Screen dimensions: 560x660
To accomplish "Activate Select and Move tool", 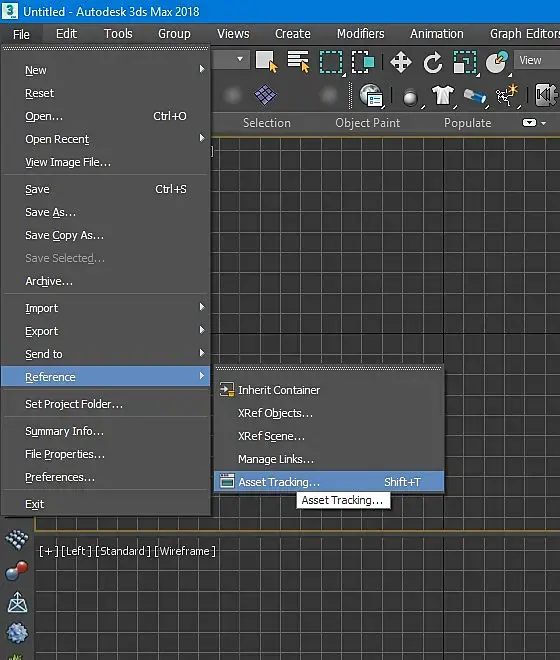I will tap(400, 62).
